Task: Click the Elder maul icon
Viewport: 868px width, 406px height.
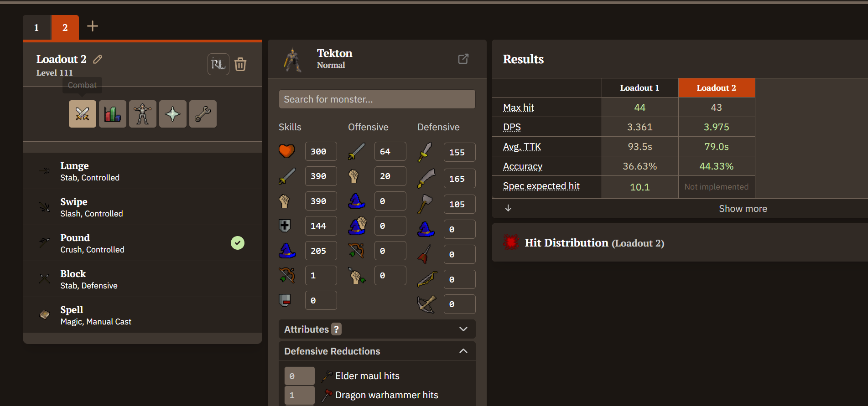Action: tap(327, 376)
